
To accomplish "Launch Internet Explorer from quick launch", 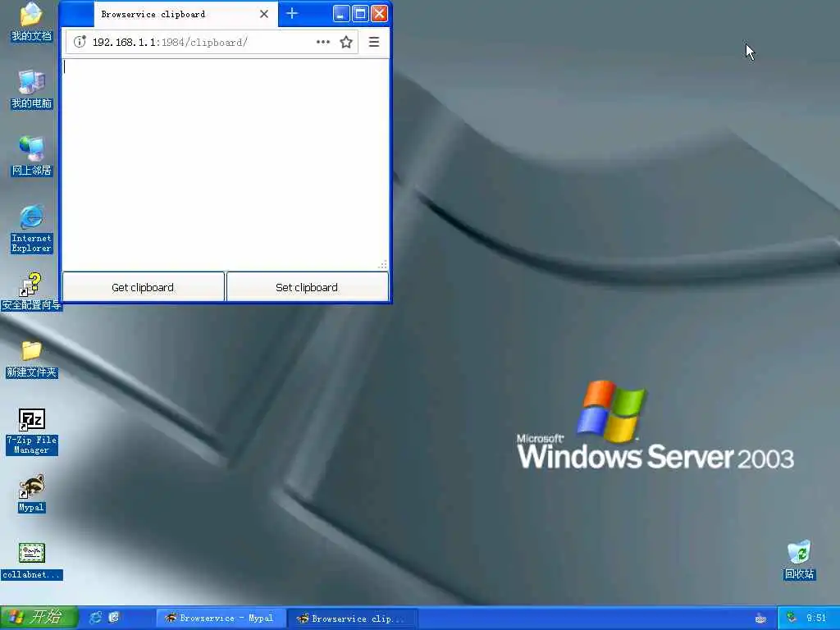I will click(x=95, y=618).
